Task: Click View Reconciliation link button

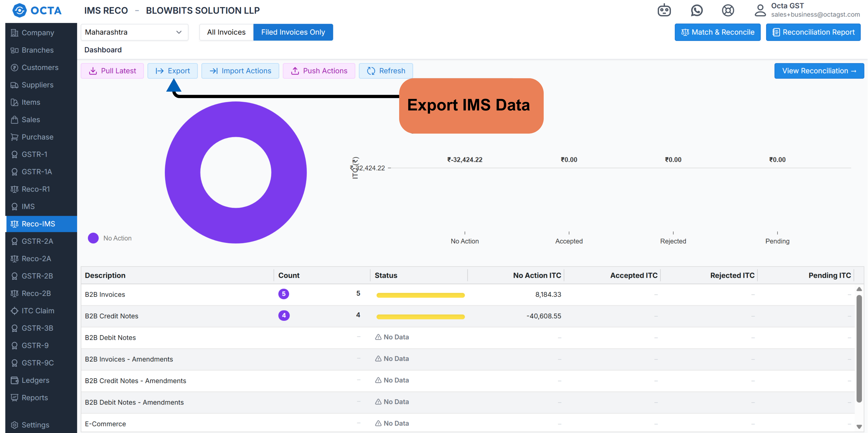Action: click(x=818, y=71)
